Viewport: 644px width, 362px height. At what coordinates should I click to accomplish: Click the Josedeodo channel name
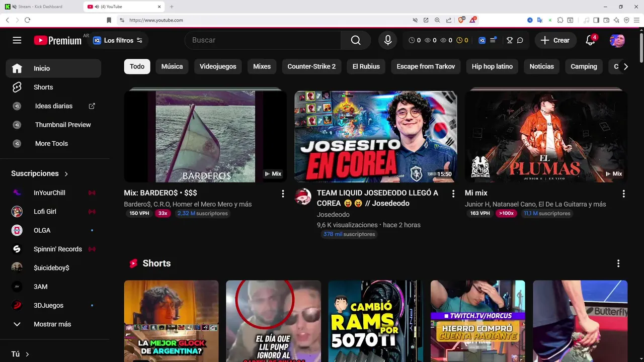(333, 215)
